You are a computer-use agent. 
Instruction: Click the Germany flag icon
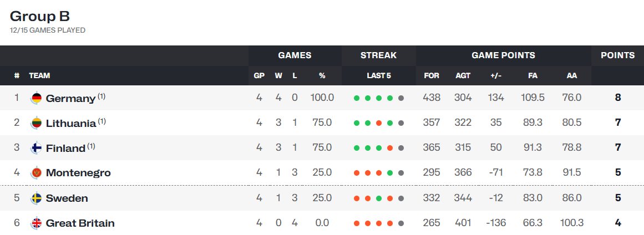pyautogui.click(x=37, y=98)
